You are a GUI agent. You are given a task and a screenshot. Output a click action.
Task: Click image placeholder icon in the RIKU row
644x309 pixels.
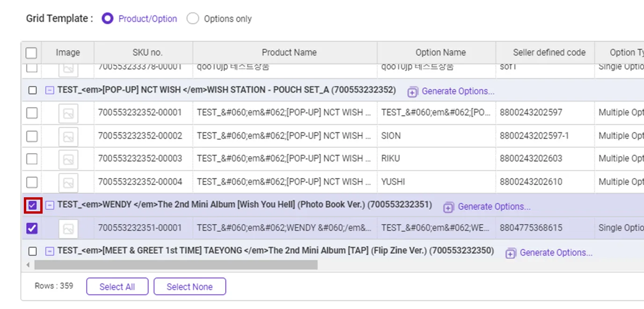(x=68, y=159)
